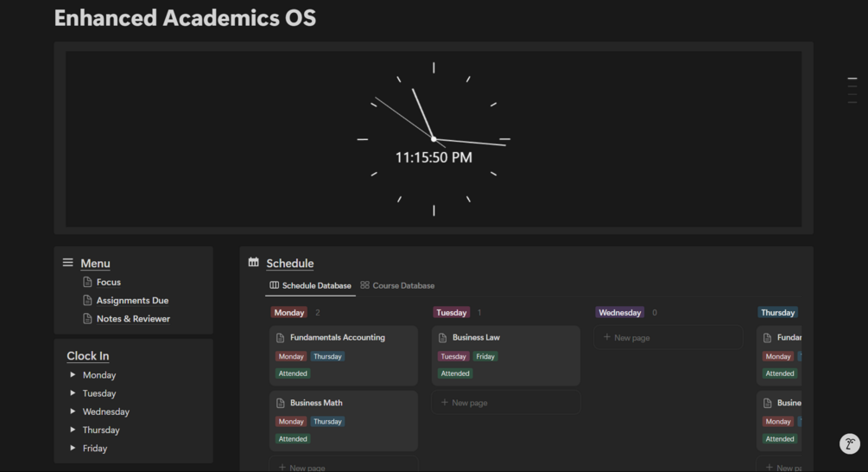Click the Business Math page icon
Screen dimensions: 868x472
(x=280, y=403)
